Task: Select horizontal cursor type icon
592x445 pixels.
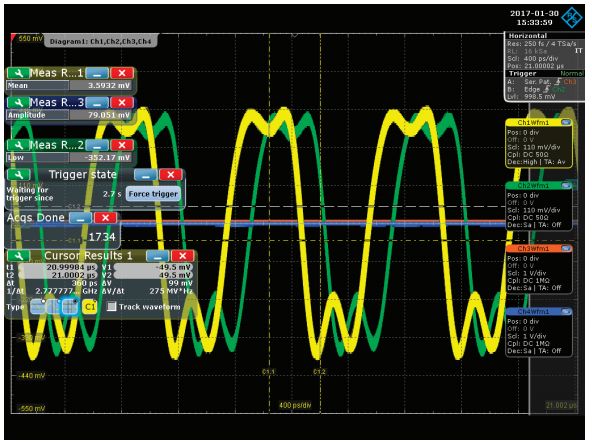Action: tap(38, 307)
